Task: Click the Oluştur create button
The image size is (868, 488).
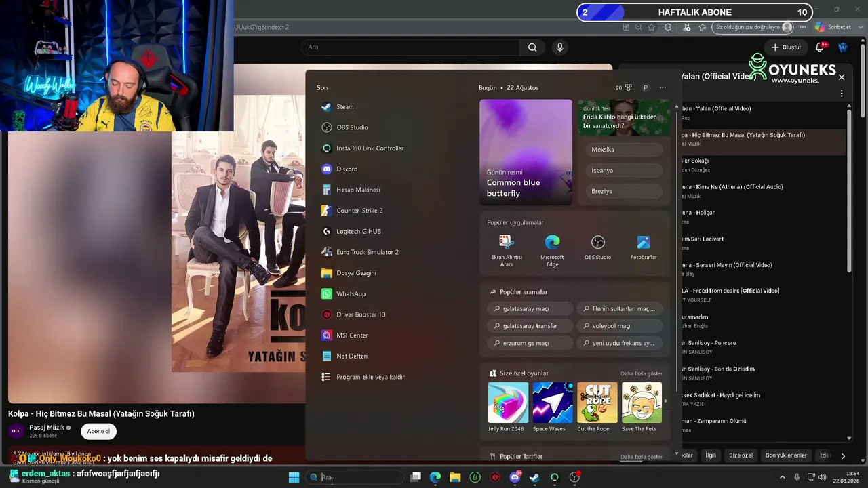Action: (786, 47)
